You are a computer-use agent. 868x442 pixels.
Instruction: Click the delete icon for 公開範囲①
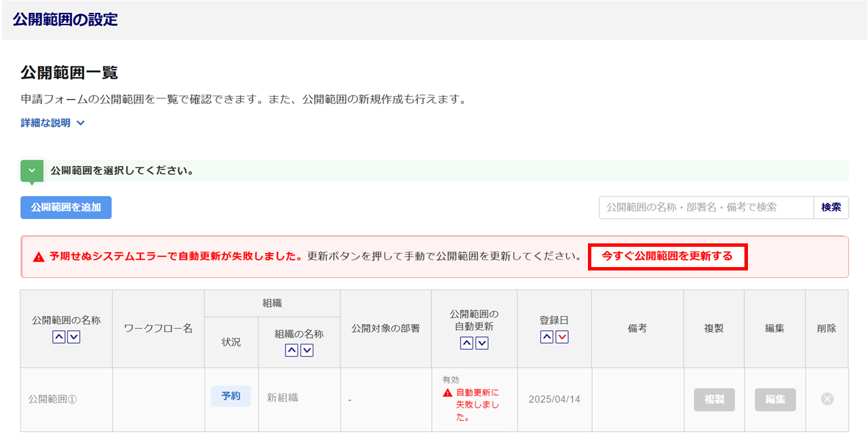point(827,399)
